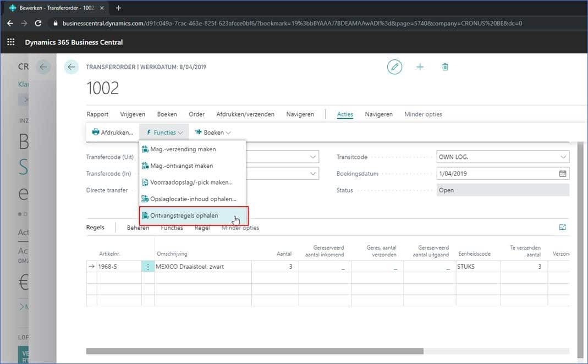Click the Transitcode field showing OWN LOG.
588x364 pixels.
pyautogui.click(x=503, y=157)
